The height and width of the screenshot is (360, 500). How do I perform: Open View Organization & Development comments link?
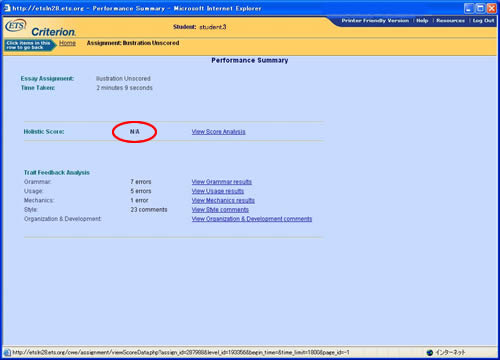coord(252,219)
